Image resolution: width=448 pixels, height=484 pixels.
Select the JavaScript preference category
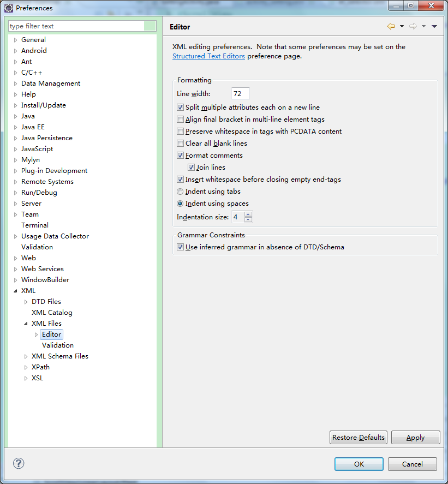click(37, 149)
